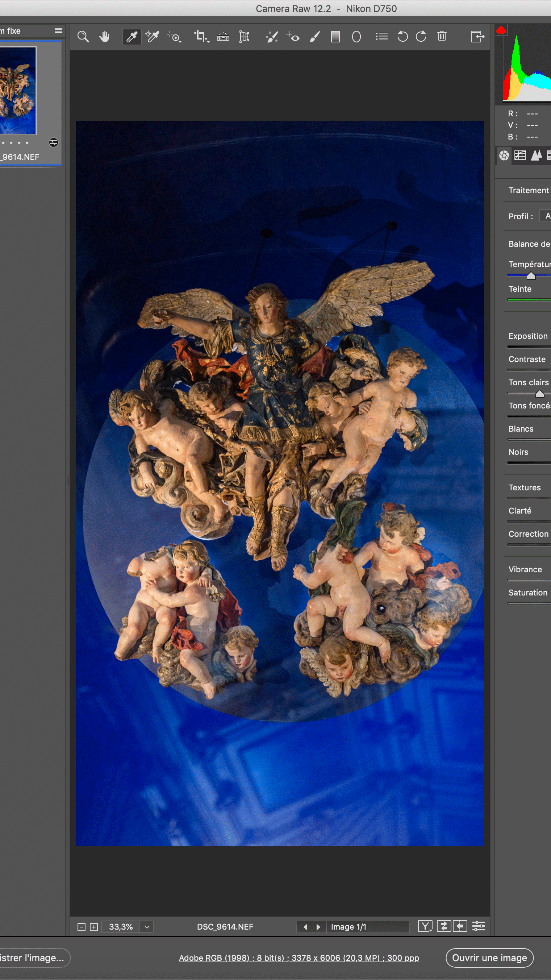Select the Zoom tool
This screenshot has height=980, width=551.
click(x=83, y=37)
